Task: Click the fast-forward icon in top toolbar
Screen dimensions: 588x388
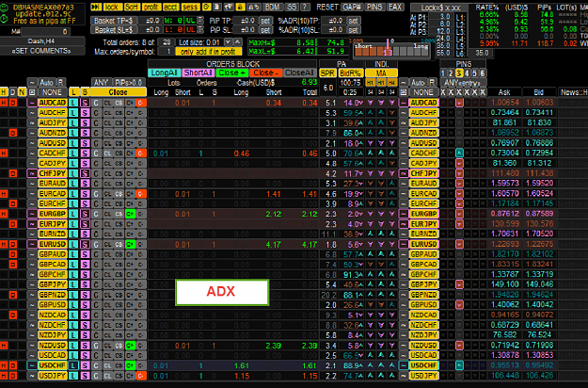Action: pyautogui.click(x=96, y=7)
